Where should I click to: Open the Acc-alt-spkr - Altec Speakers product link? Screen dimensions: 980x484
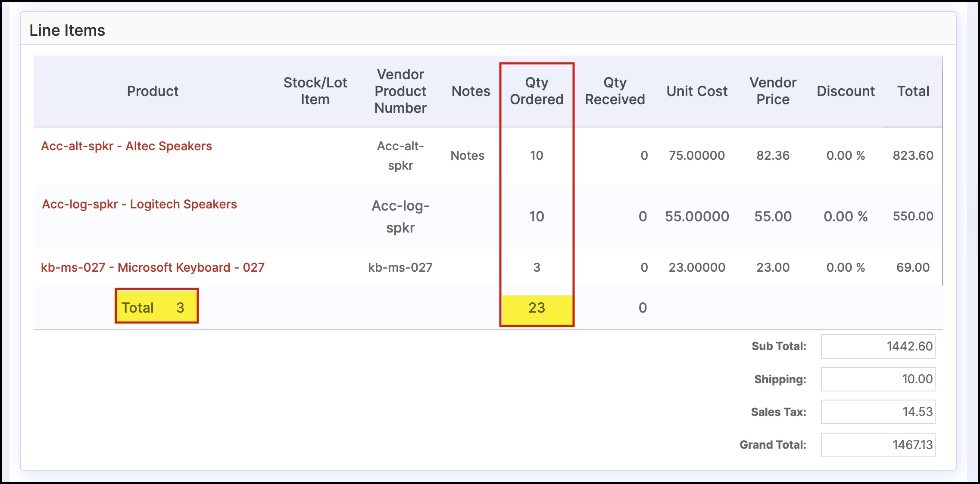(126, 146)
